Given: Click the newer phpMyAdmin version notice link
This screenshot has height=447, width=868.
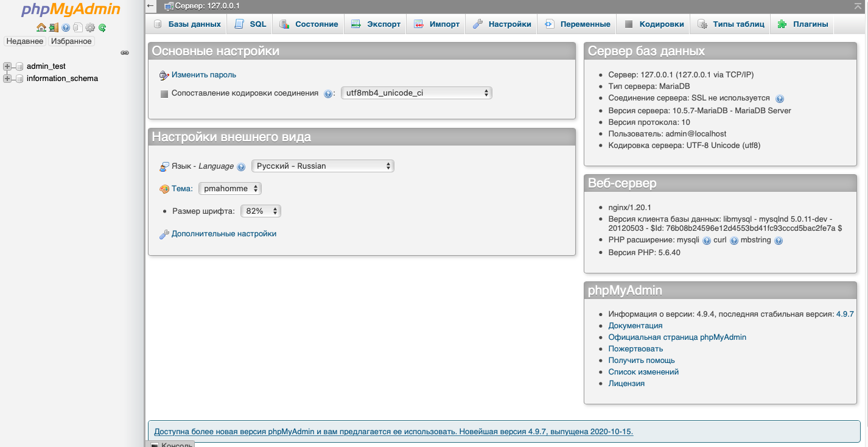Looking at the screenshot, I should coord(393,432).
